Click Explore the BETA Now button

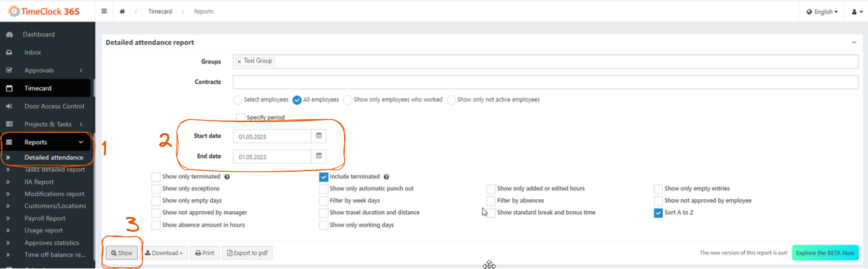(825, 253)
